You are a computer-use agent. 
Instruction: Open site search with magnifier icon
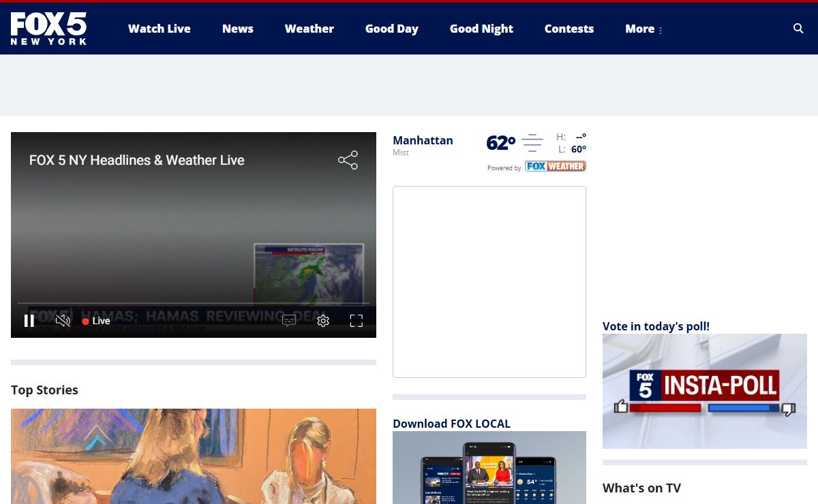click(x=798, y=29)
